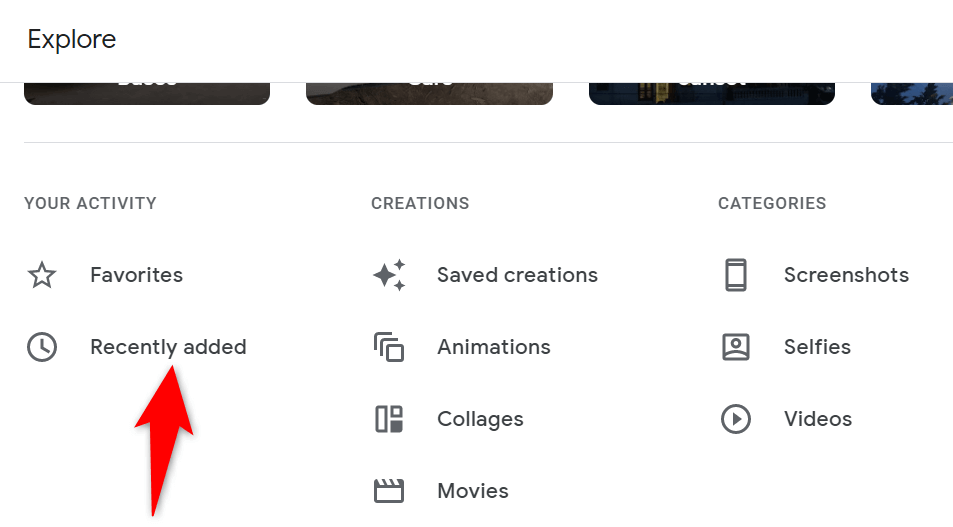Open Recently added photos
953x527 pixels.
(x=168, y=347)
